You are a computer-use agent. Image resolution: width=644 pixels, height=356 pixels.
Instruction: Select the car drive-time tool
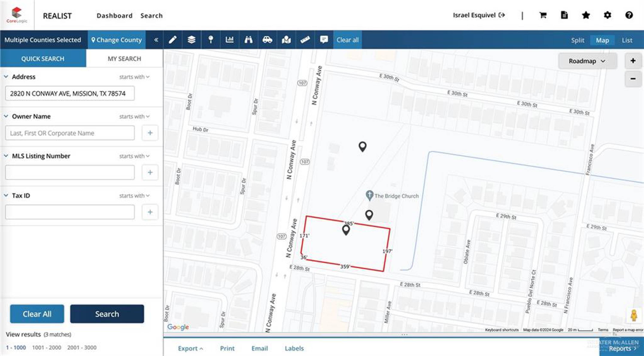267,40
